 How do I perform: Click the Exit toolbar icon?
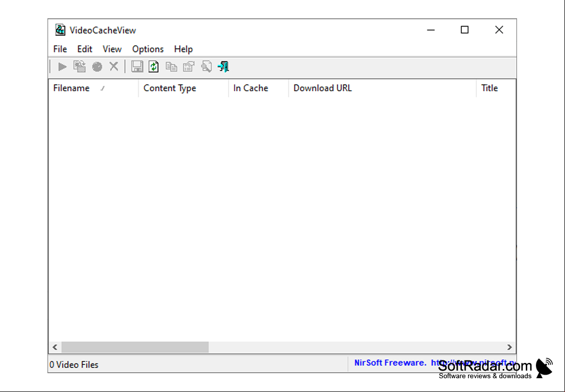coord(224,67)
